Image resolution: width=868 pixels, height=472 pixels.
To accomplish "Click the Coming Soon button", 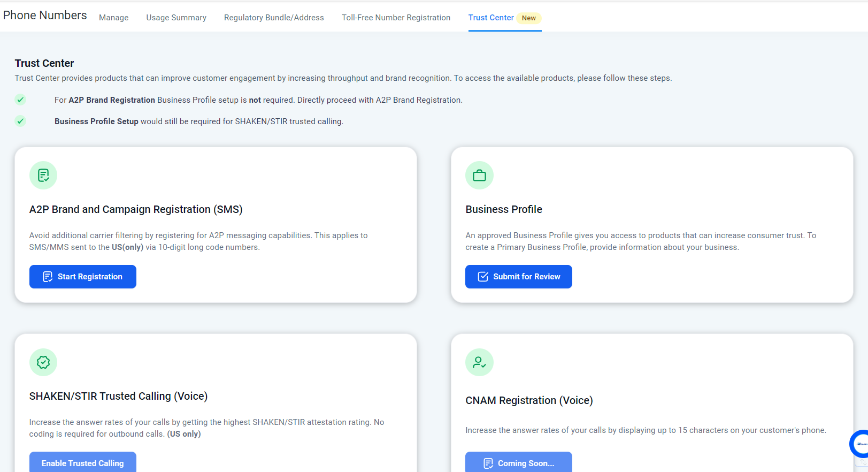I will tap(518, 463).
